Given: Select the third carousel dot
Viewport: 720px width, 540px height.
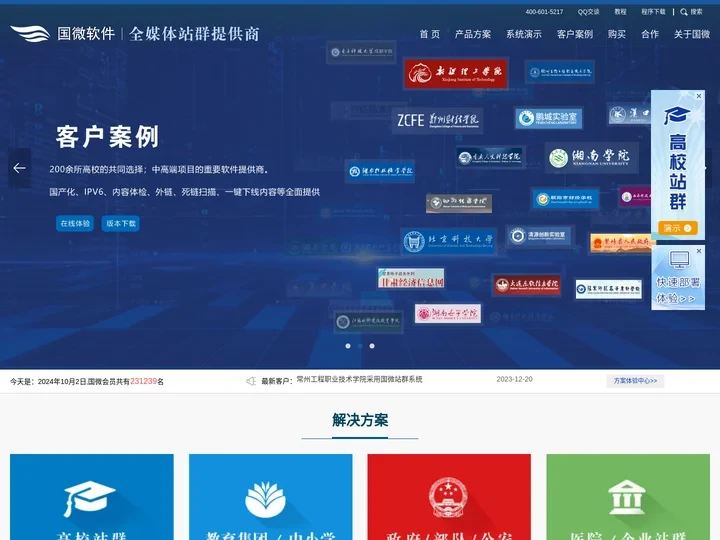Looking at the screenshot, I should [372, 346].
